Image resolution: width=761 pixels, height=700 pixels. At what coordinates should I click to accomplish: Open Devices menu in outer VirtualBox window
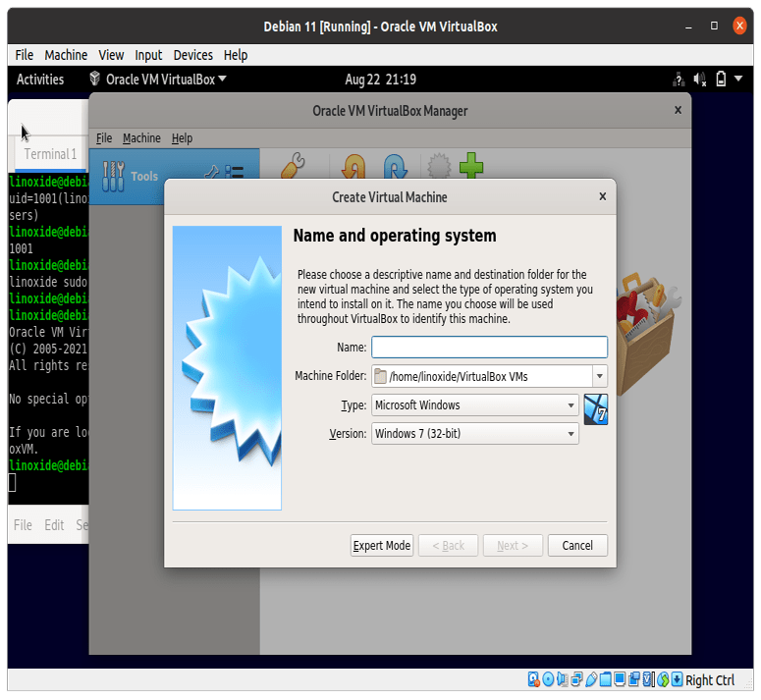click(x=193, y=55)
